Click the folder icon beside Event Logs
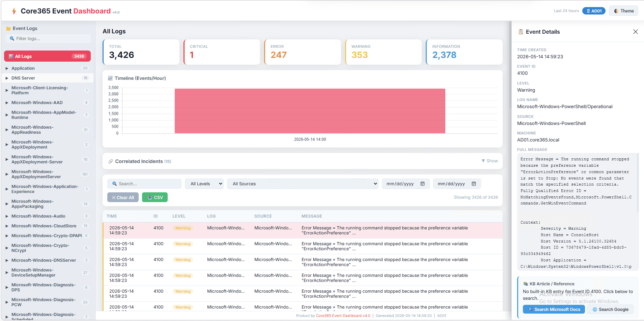The width and height of the screenshot is (644, 321). tap(8, 29)
